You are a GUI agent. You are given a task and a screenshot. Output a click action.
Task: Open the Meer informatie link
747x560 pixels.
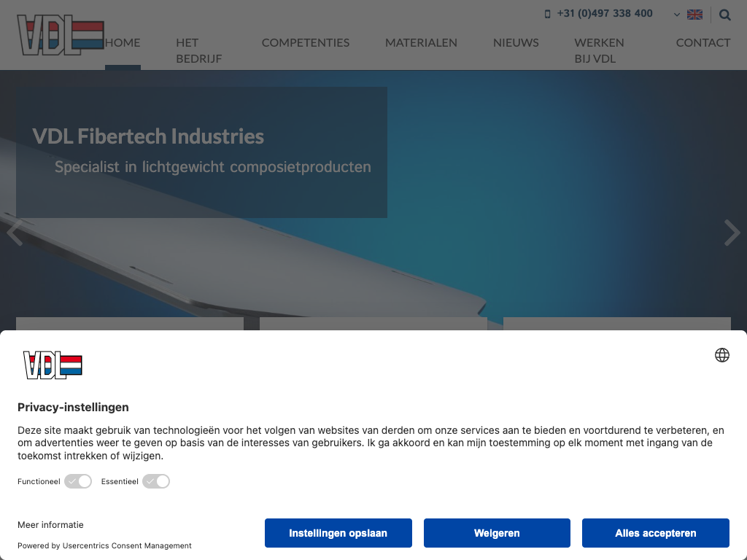(x=50, y=524)
